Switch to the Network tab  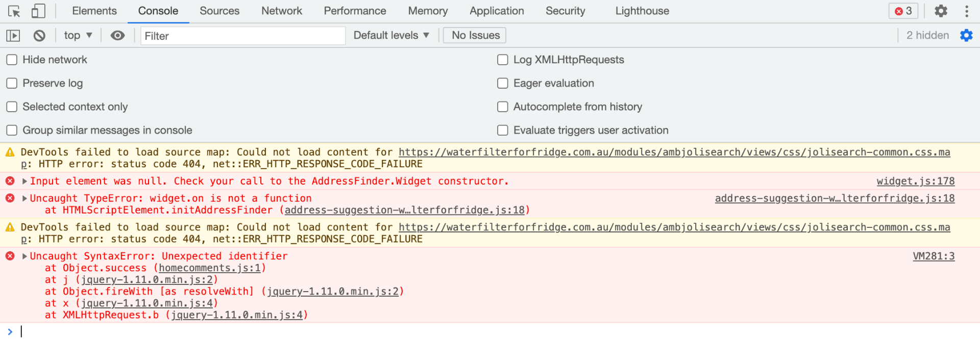click(281, 11)
